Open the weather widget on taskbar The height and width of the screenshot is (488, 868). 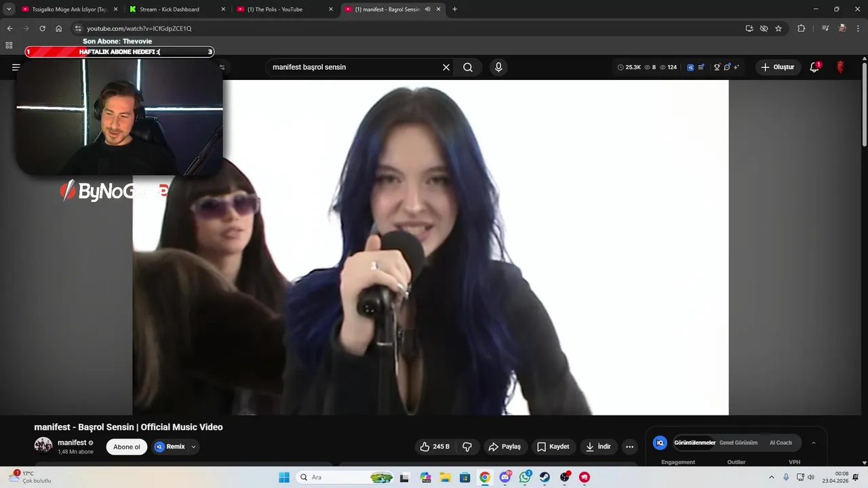(31, 477)
